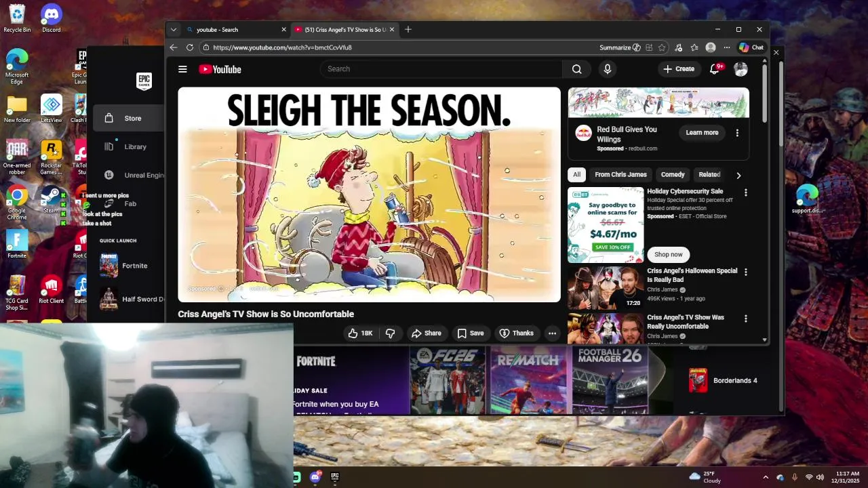The width and height of the screenshot is (868, 488).
Task: Open Steam desktop shortcut
Action: click(x=52, y=199)
